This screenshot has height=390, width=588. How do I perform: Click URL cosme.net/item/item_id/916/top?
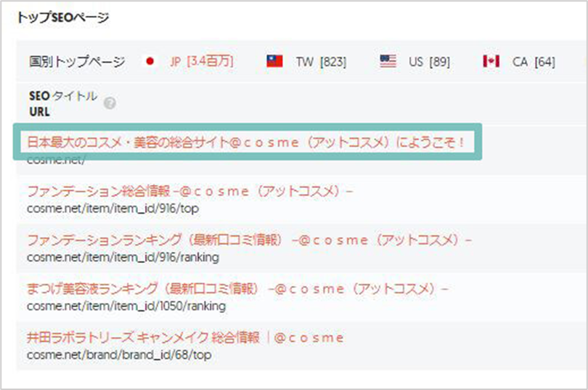point(113,208)
